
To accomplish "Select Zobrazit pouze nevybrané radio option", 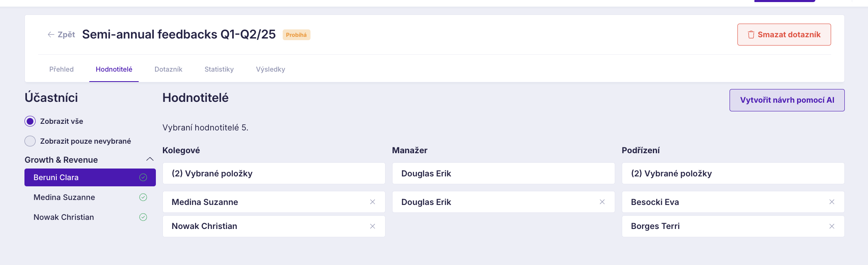I will 30,141.
